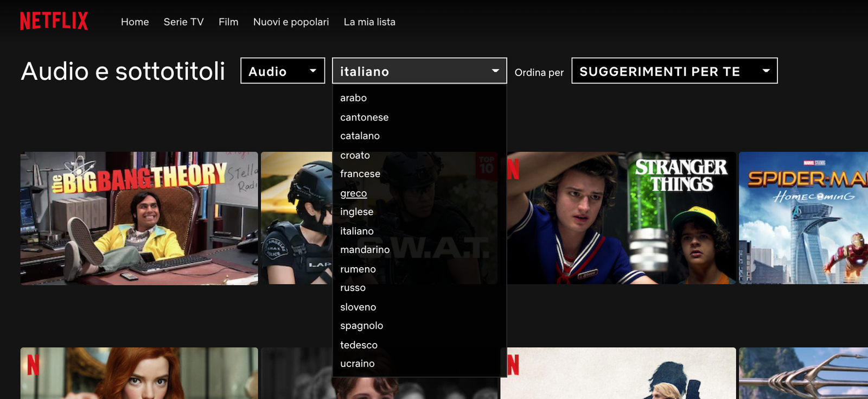Open The Big Bang Theory thumbnail
868x399 pixels.
(x=139, y=218)
